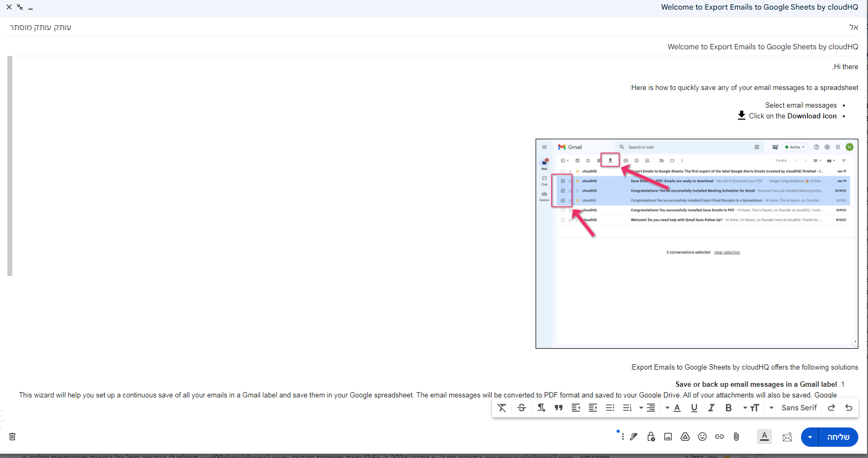Screen dimensions: 868x458
Task: Undo the last edit
Action: pyautogui.click(x=849, y=408)
